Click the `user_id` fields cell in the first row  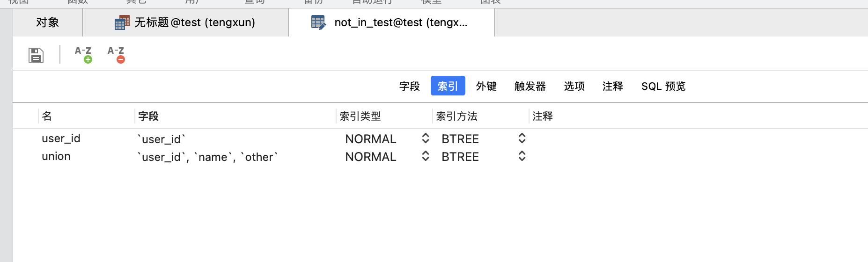click(161, 139)
